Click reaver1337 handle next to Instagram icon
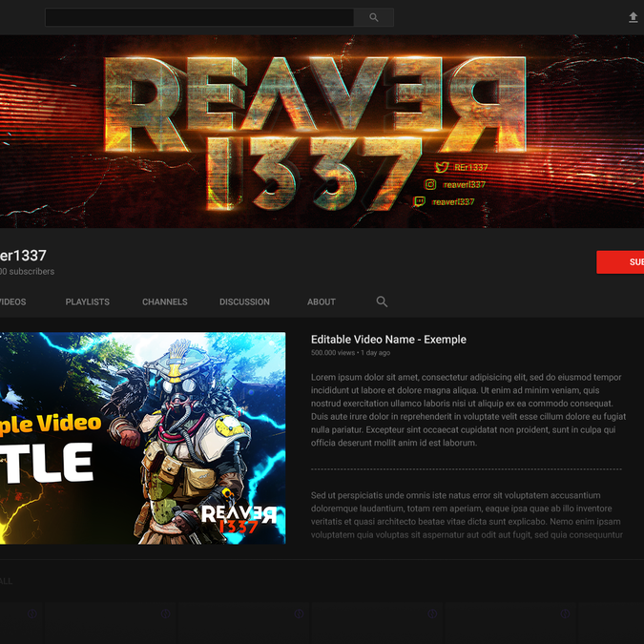This screenshot has height=644, width=644. (465, 184)
